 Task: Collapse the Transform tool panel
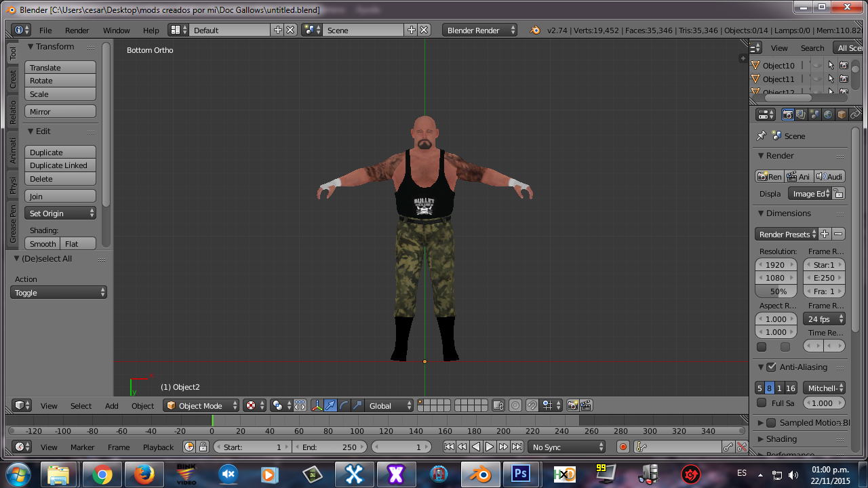31,47
